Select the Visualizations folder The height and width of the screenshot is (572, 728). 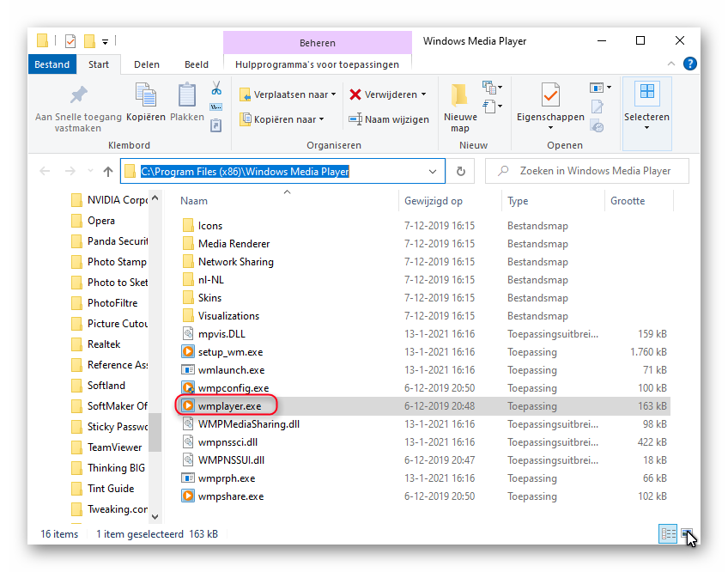tap(228, 316)
